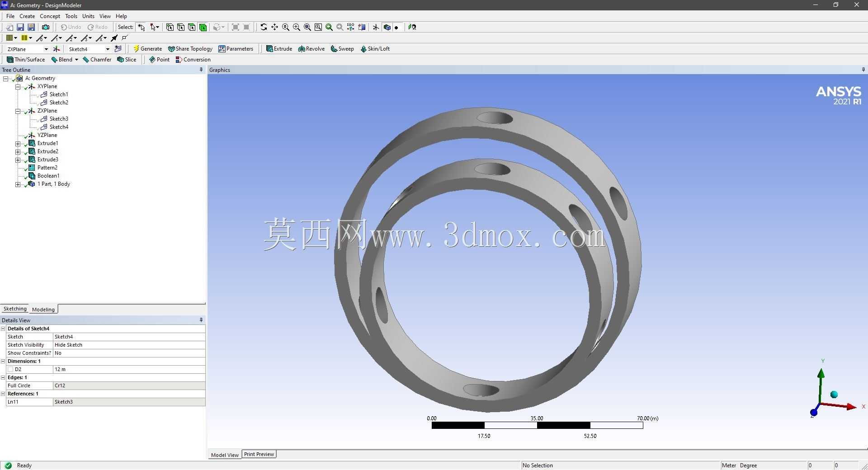Capture an image with the camera icon
Viewport: 868px width, 470px height.
(x=45, y=27)
